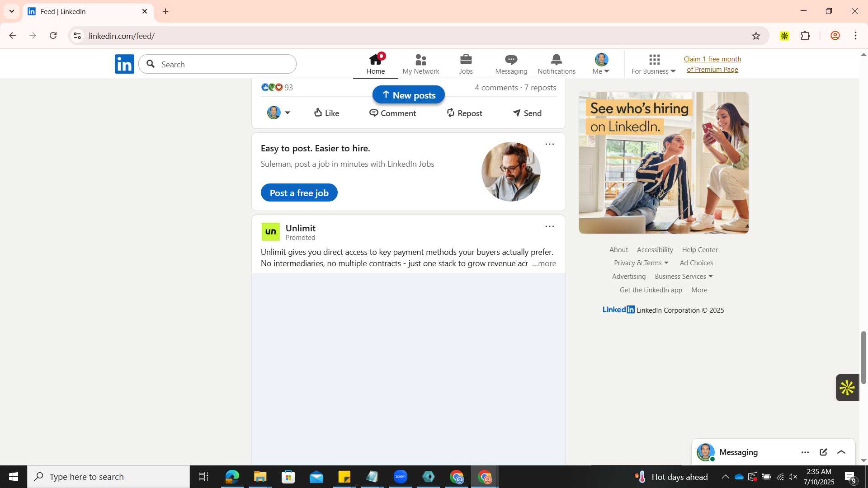868x488 pixels.
Task: Open the Chrome profile icon
Action: [835, 36]
